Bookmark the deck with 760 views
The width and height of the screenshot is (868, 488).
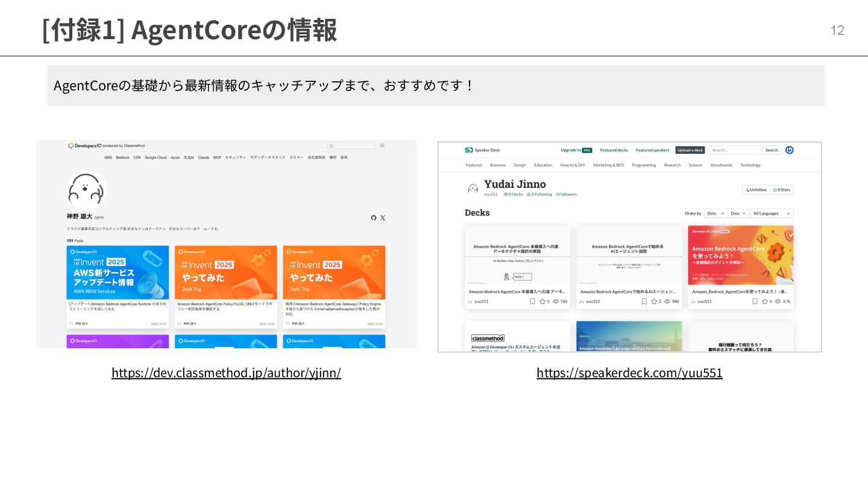pyautogui.click(x=532, y=301)
